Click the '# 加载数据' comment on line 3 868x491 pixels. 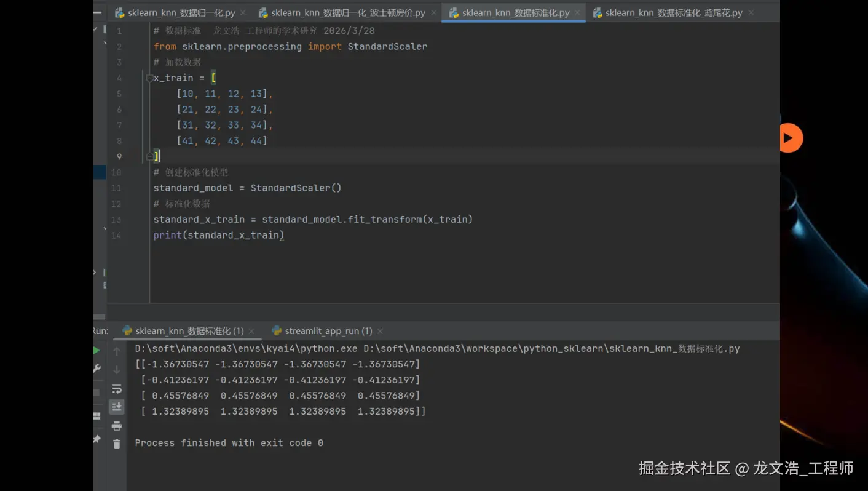177,62
